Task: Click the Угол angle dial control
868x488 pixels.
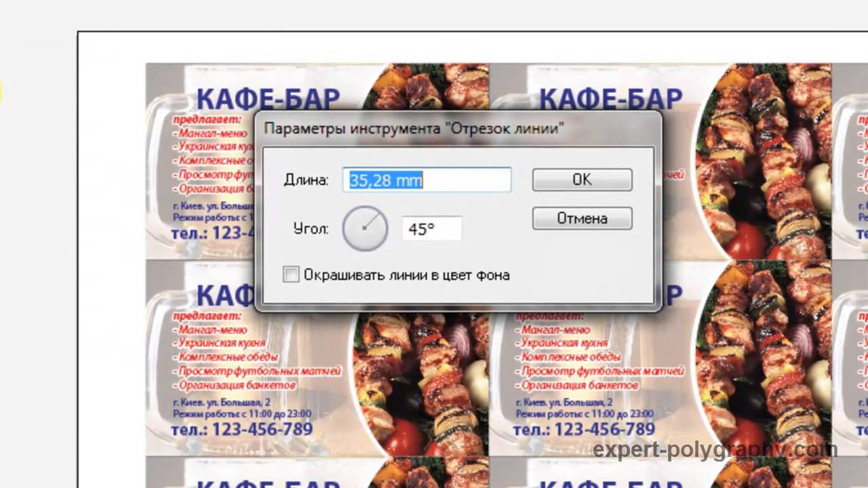Action: (x=365, y=228)
